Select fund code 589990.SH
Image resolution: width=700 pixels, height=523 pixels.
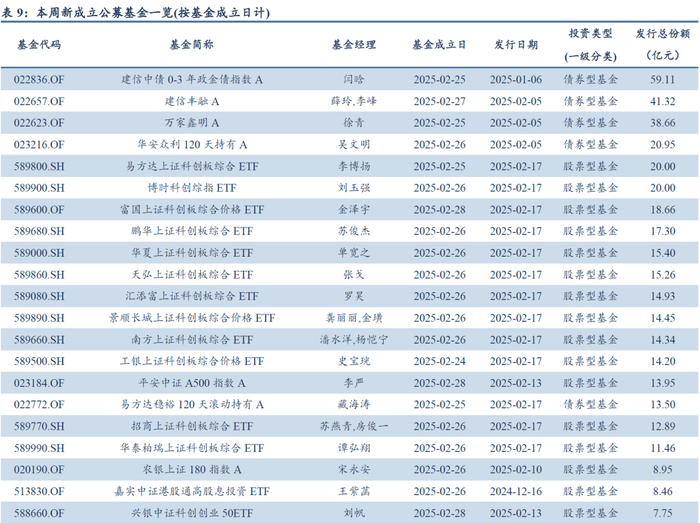pyautogui.click(x=39, y=448)
